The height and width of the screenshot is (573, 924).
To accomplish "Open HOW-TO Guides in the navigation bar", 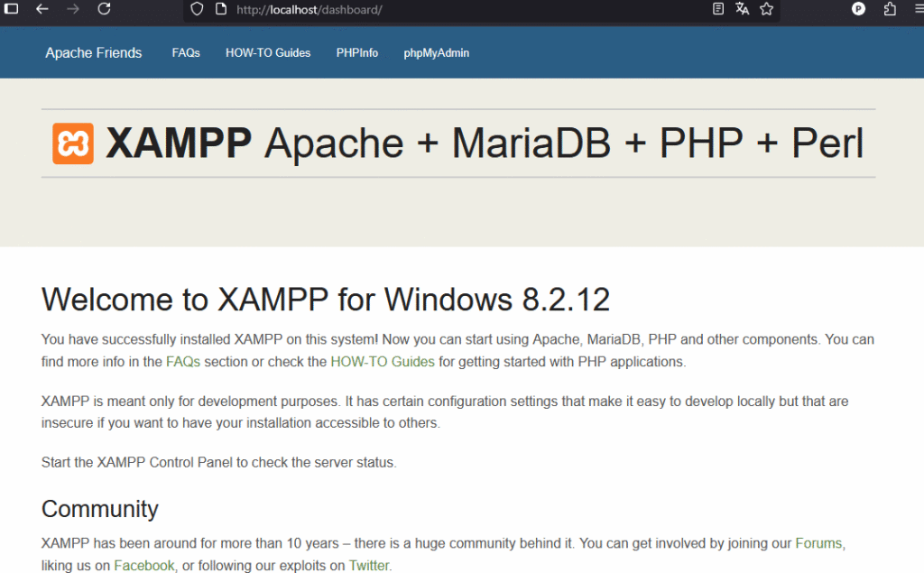I will tap(268, 53).
